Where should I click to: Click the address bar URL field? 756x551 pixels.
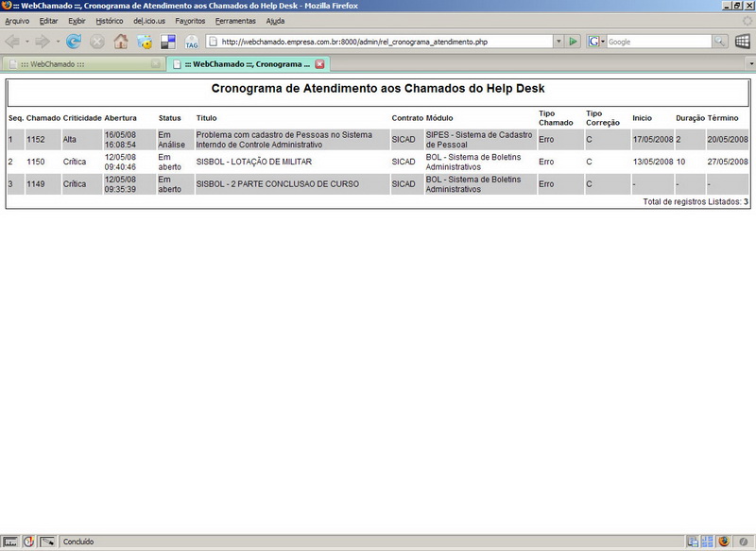378,42
